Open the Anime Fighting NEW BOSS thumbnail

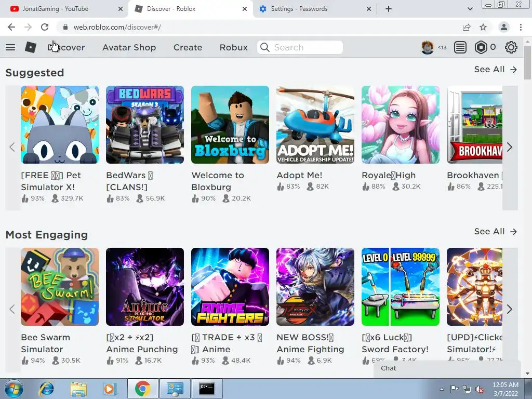click(315, 287)
